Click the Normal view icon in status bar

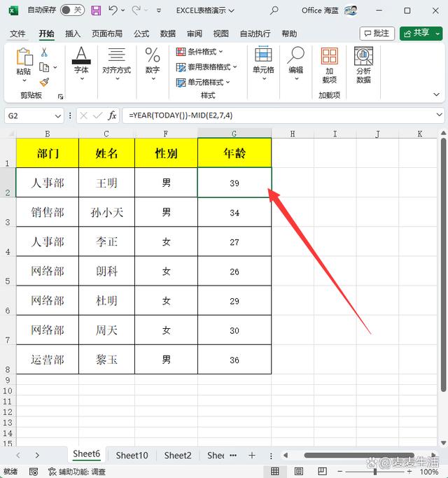point(275,472)
